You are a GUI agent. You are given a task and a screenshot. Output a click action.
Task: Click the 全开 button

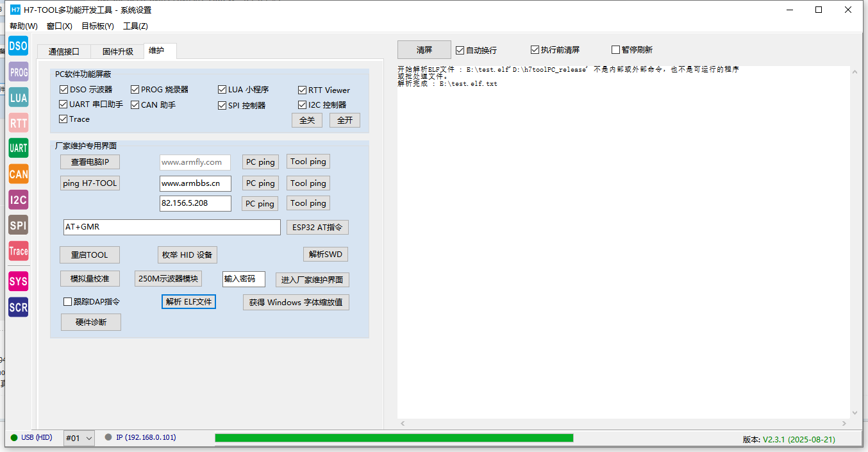345,120
